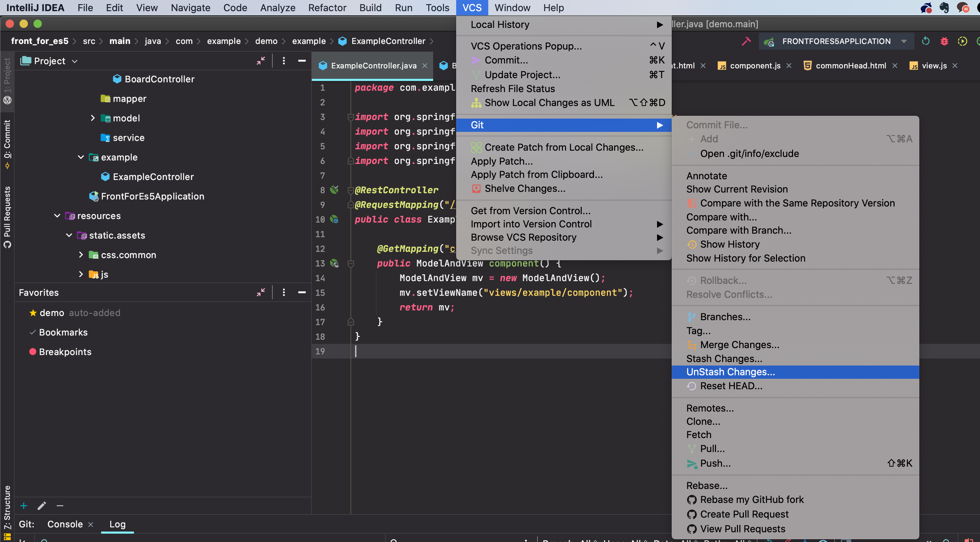This screenshot has height=542, width=980.
Task: Select Show History menu item
Action: [x=795, y=244]
